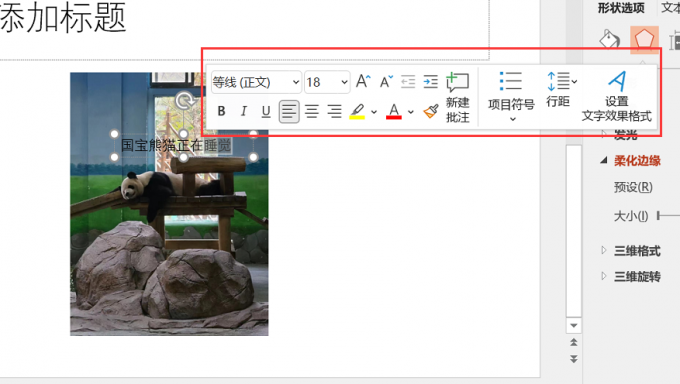Open the 等线 (正文) font name dropdown
The height and width of the screenshot is (384, 680).
(256, 82)
